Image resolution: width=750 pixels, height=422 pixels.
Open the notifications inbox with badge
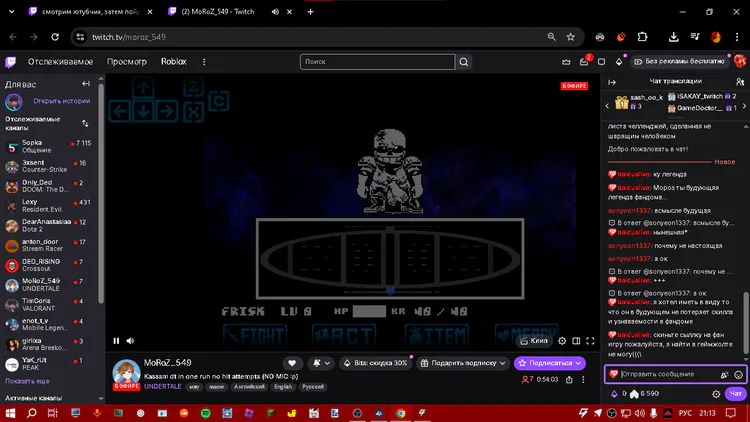(584, 62)
